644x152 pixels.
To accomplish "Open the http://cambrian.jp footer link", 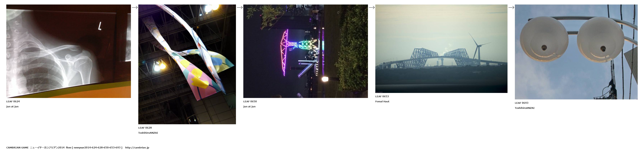I will pyautogui.click(x=137, y=148).
